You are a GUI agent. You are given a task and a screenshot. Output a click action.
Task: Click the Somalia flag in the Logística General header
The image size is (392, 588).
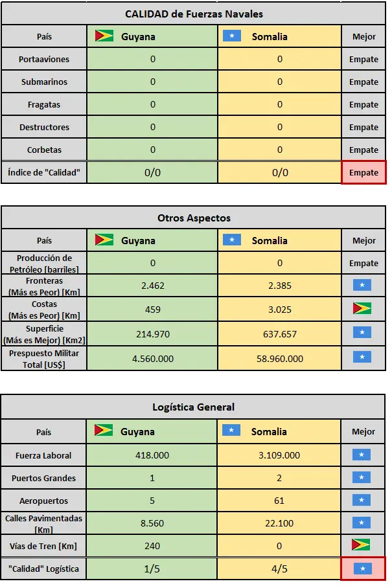pyautogui.click(x=232, y=431)
